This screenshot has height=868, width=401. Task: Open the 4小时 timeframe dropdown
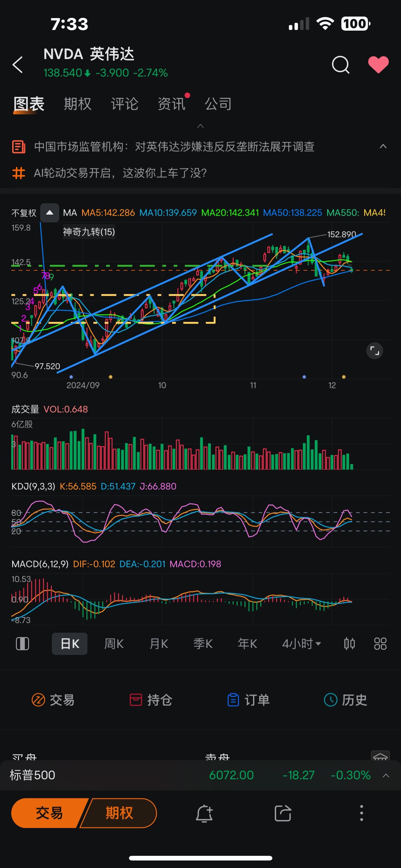pyautogui.click(x=302, y=644)
